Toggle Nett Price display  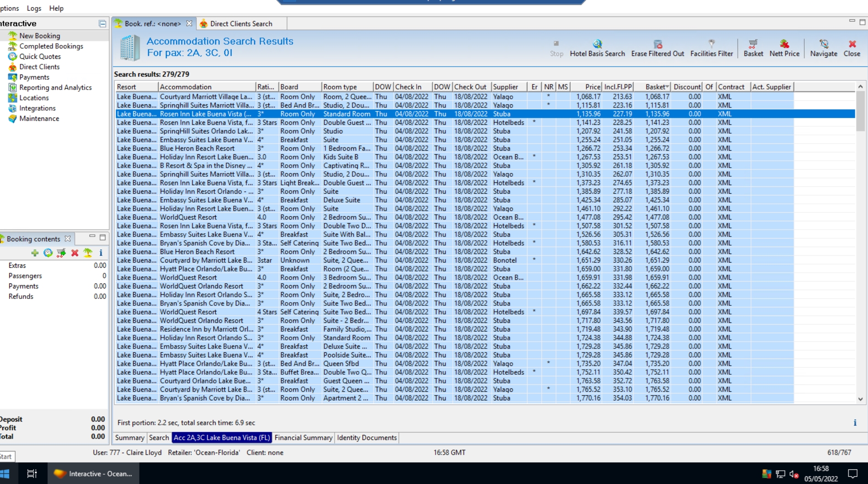coord(785,48)
